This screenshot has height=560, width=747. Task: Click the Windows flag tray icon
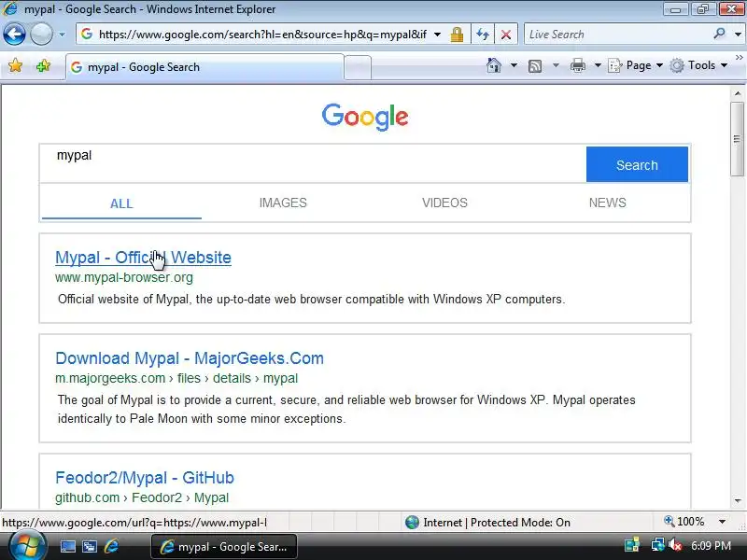632,545
